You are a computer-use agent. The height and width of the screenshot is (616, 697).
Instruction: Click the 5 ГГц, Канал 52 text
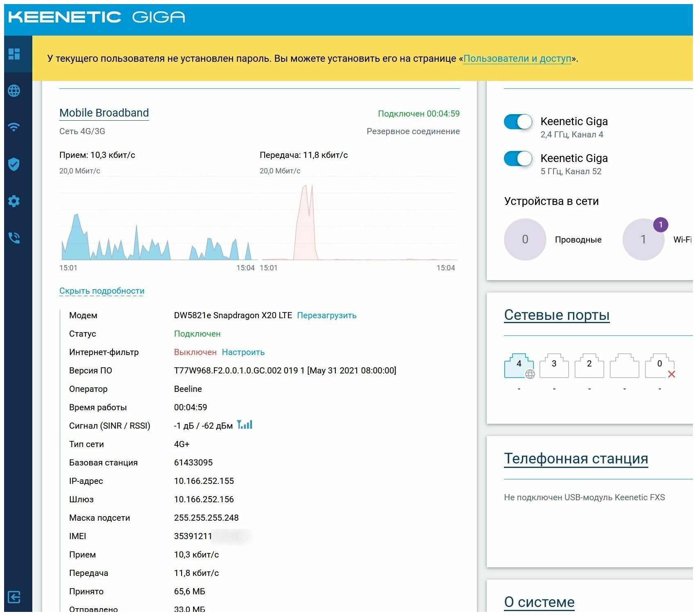[571, 171]
